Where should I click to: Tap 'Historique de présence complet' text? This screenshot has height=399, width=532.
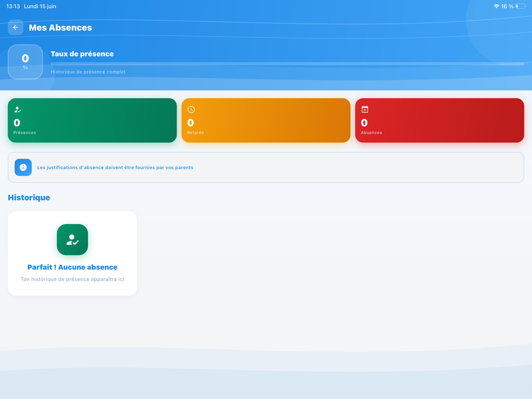[88, 72]
